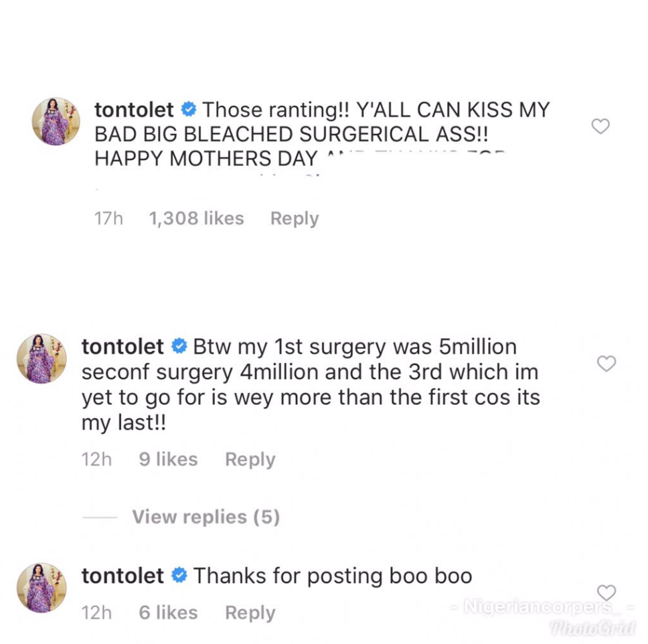648x644 pixels.
Task: Tap the heart beside the surgery cost comment
Action: (606, 364)
